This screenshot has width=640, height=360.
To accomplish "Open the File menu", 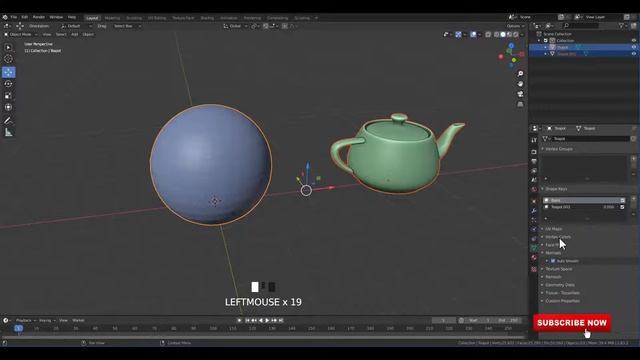I will click(14, 17).
